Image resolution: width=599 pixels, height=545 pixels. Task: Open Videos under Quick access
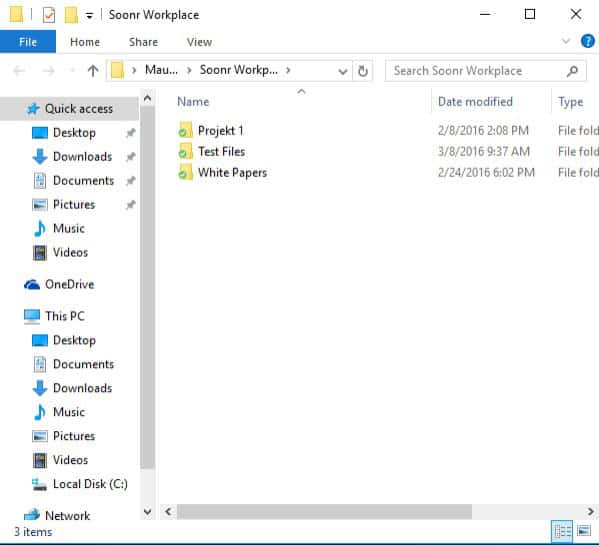click(x=70, y=252)
